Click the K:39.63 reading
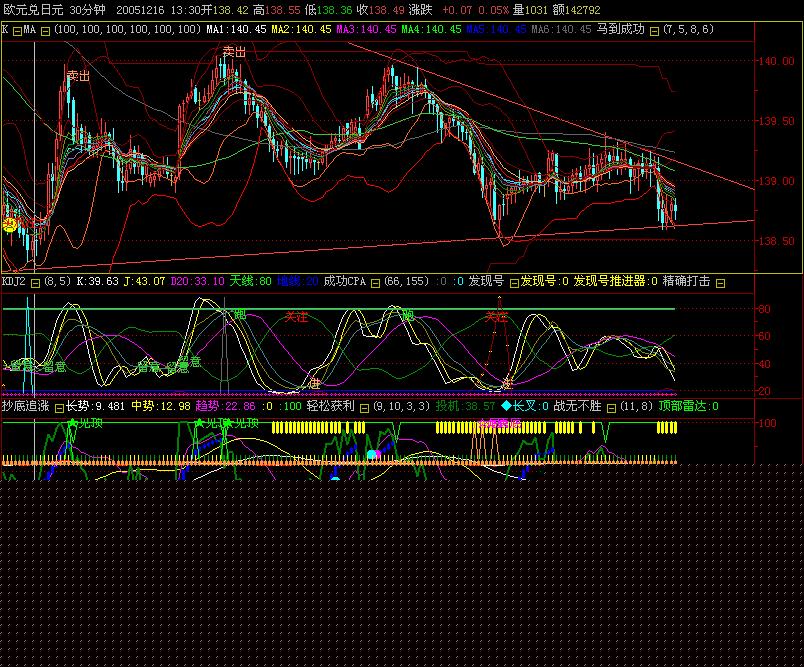Viewport: 804px width, 667px height. [97, 281]
